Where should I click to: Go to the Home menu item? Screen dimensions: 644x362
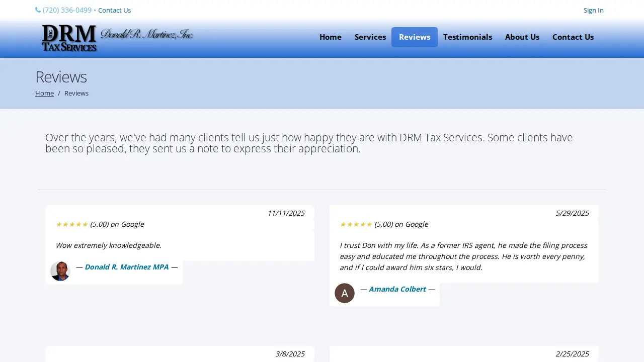coord(331,37)
